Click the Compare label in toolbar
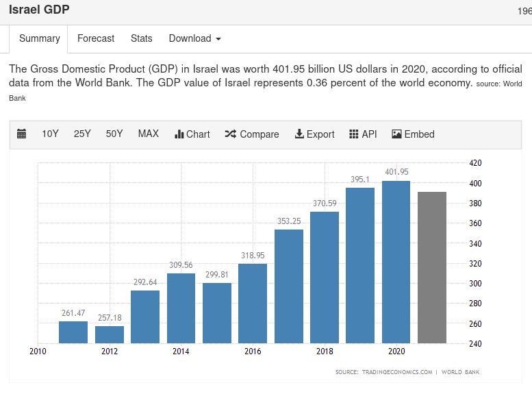 click(259, 134)
